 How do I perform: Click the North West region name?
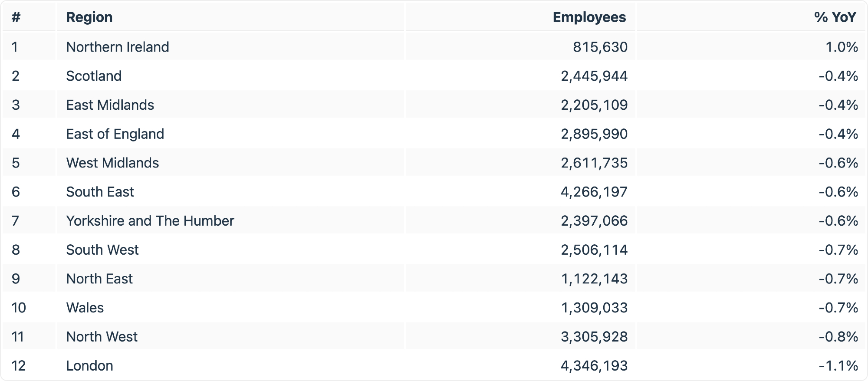pos(102,337)
